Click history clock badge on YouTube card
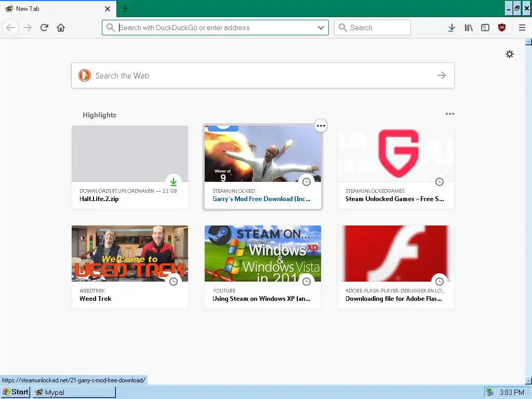The image size is (532, 399). pyautogui.click(x=307, y=282)
